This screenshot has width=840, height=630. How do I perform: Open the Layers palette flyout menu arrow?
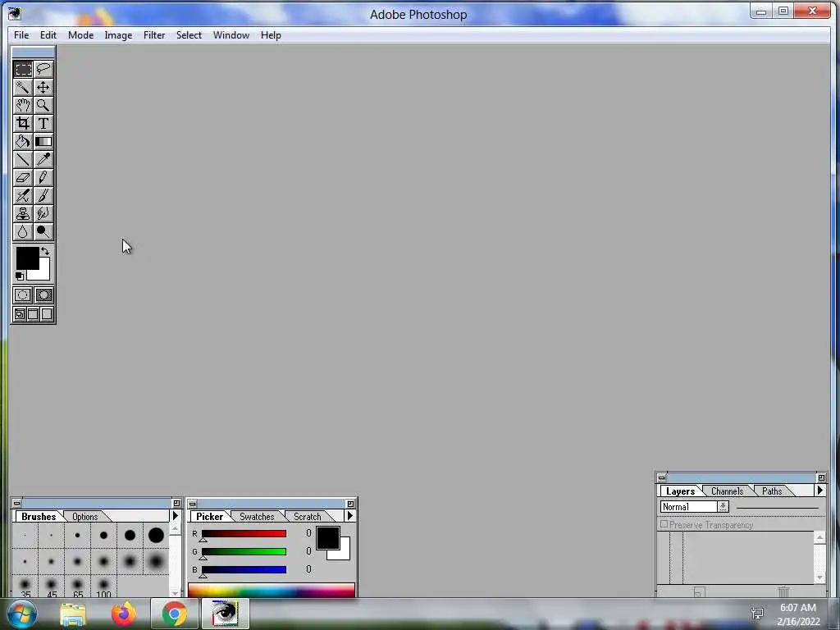click(x=820, y=491)
